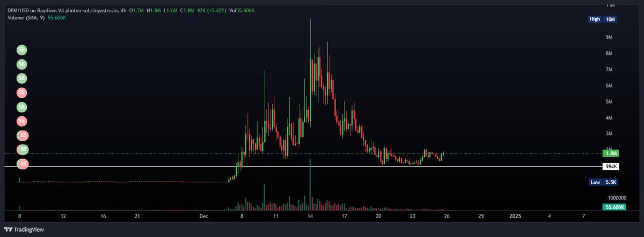Image resolution: width=644 pixels, height=237 pixels.
Task: Click the 4M price axis label
Action: pyautogui.click(x=610, y=117)
